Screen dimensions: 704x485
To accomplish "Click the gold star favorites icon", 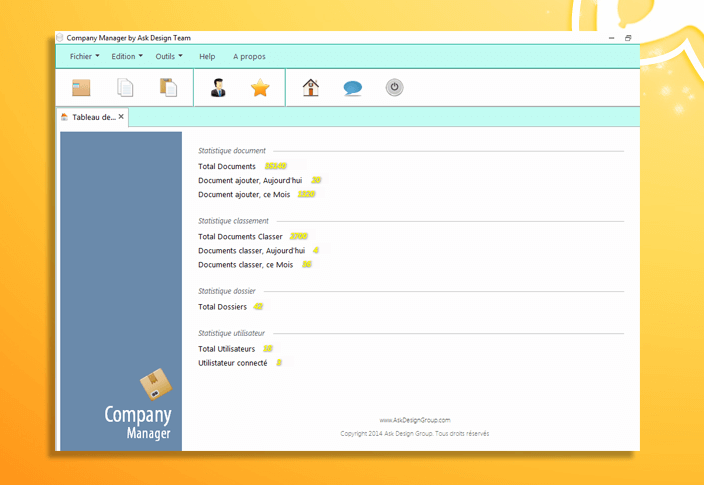I will coord(260,88).
